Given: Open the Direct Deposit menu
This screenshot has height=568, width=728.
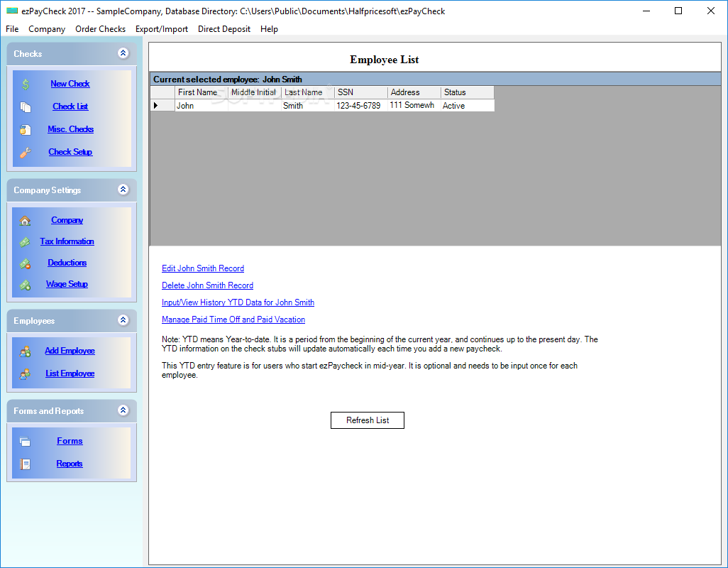Looking at the screenshot, I should coord(224,29).
